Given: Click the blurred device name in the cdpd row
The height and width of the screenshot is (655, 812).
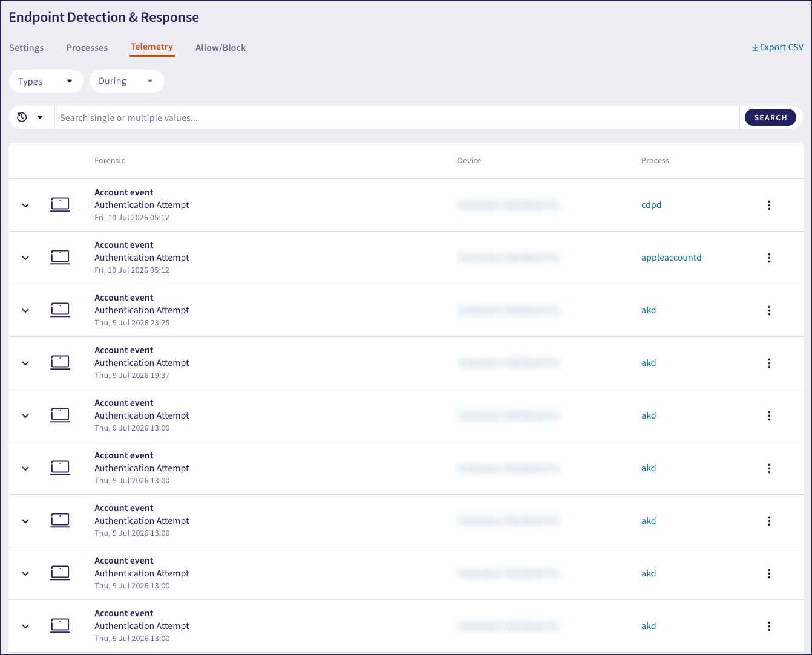Looking at the screenshot, I should click(x=508, y=205).
